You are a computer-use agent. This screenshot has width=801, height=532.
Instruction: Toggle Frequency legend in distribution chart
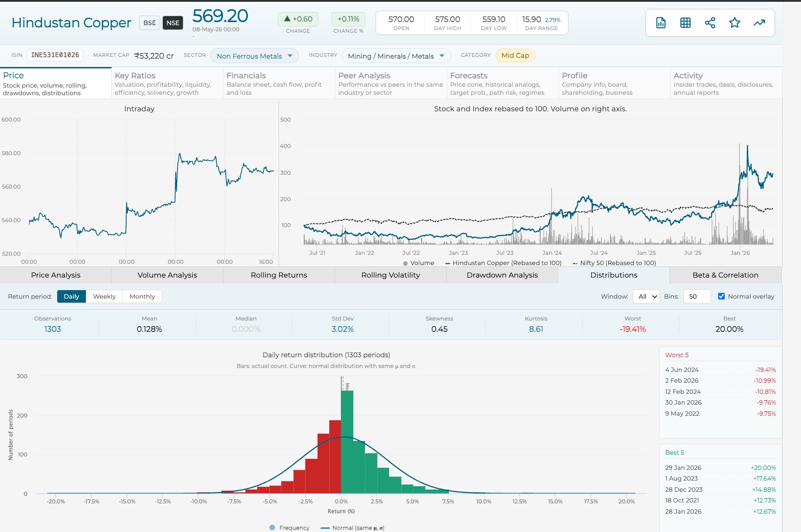[289, 528]
